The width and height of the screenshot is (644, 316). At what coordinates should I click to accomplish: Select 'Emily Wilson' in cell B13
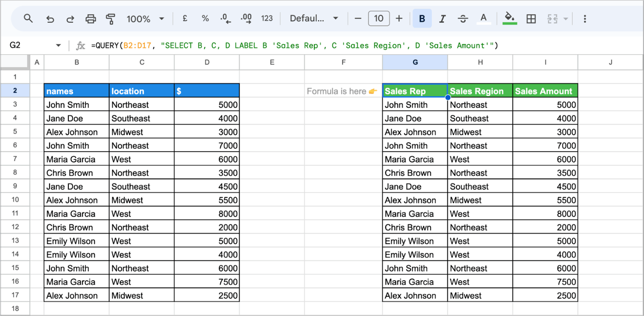(x=76, y=241)
